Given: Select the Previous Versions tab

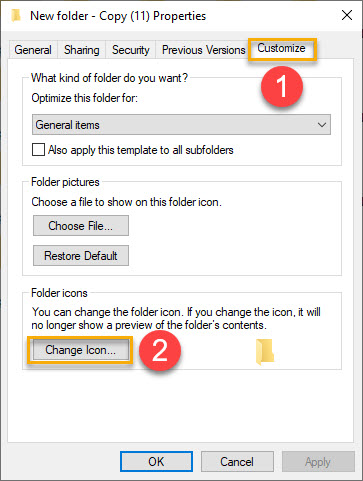Looking at the screenshot, I should point(203,50).
